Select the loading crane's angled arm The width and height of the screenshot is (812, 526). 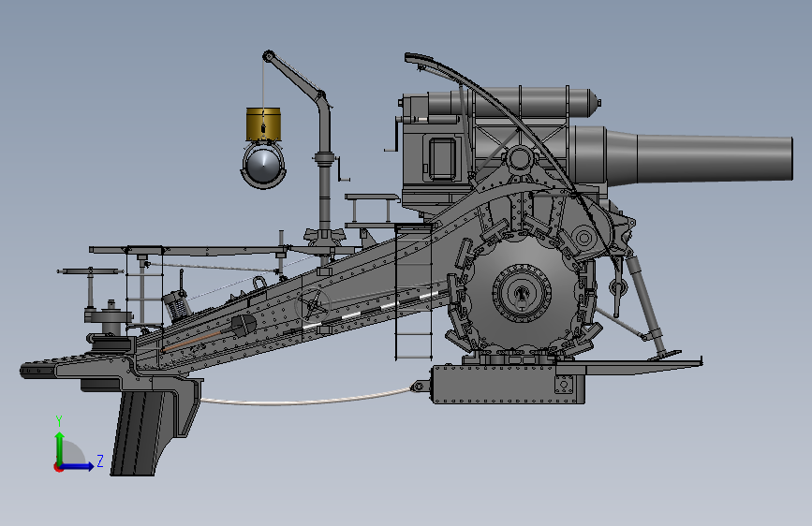coord(296,77)
